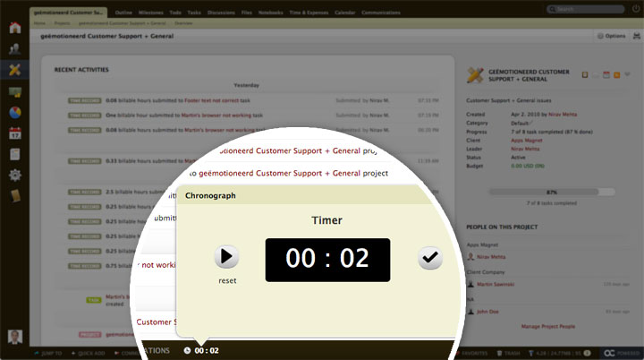Open the People icon in sidebar
Image resolution: width=644 pixels, height=360 pixels.
(x=15, y=49)
